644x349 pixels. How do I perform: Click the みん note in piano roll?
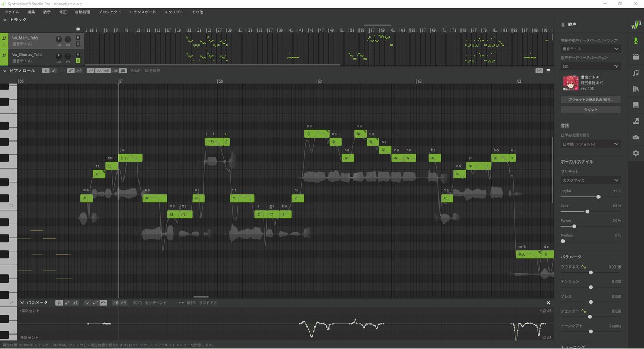(x=528, y=254)
